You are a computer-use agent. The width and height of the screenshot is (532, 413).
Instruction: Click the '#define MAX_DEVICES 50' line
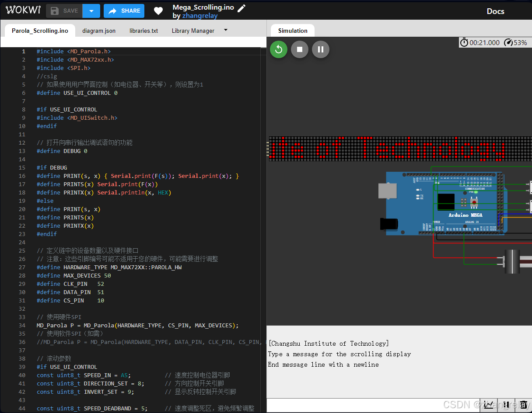pos(74,275)
